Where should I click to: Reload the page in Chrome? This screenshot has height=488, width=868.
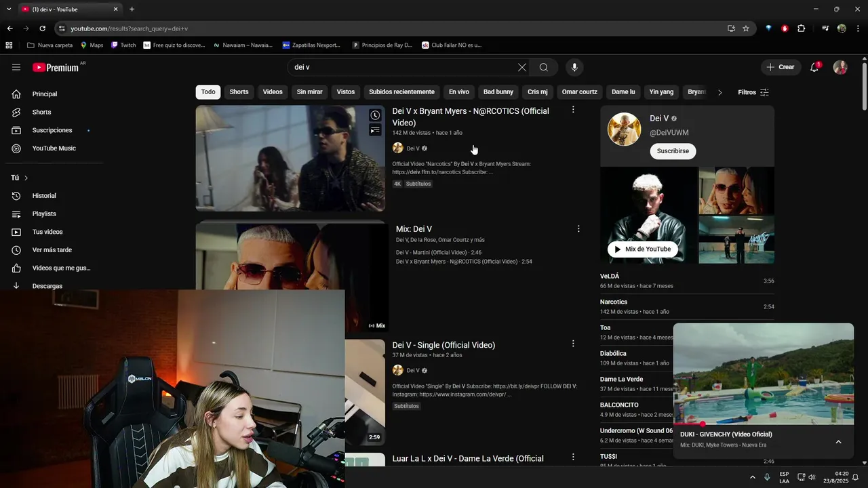[x=42, y=28]
